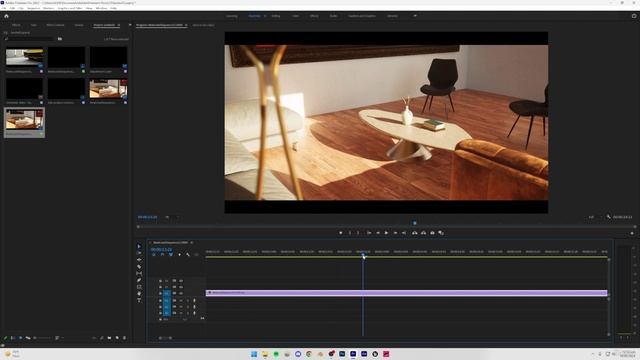
Task: Select the Pen tool
Action: pyautogui.click(x=139, y=280)
